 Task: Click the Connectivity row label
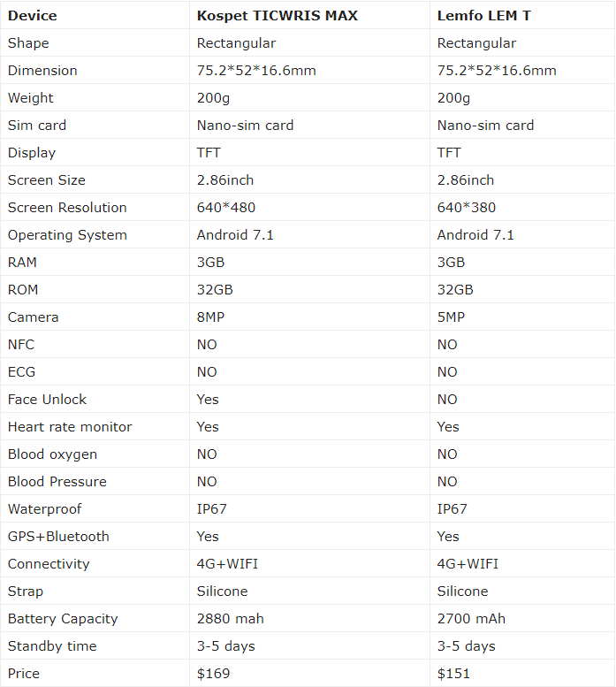(49, 564)
